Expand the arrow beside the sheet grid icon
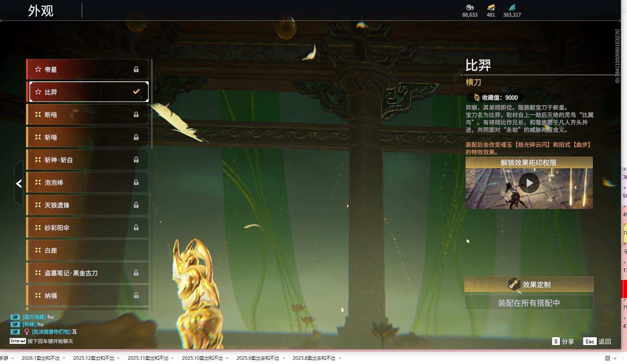 pyautogui.click(x=615, y=358)
